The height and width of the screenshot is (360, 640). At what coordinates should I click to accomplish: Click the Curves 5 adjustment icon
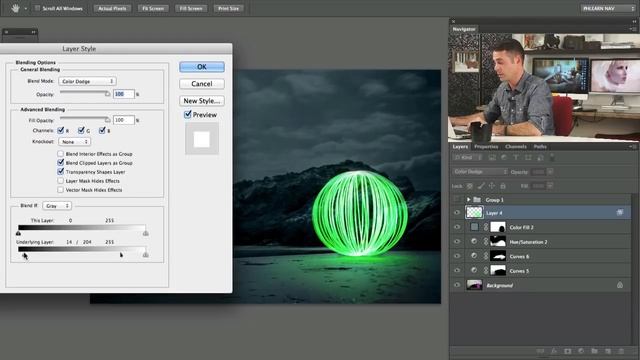474,270
